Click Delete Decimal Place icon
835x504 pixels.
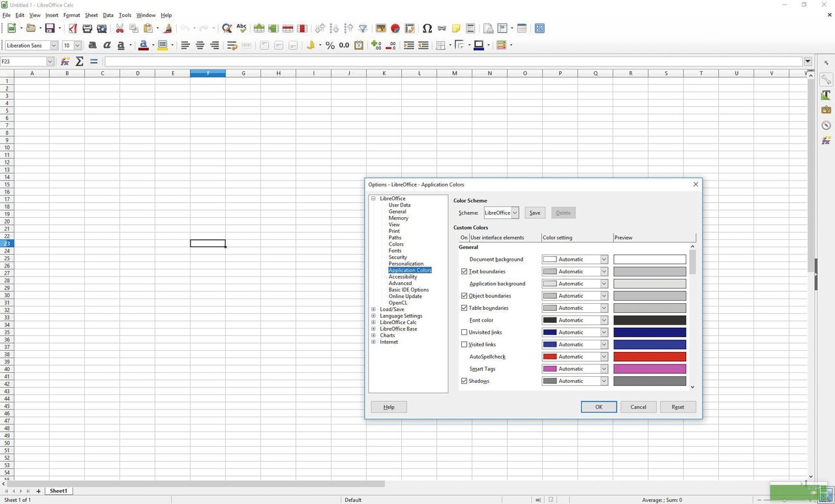391,46
